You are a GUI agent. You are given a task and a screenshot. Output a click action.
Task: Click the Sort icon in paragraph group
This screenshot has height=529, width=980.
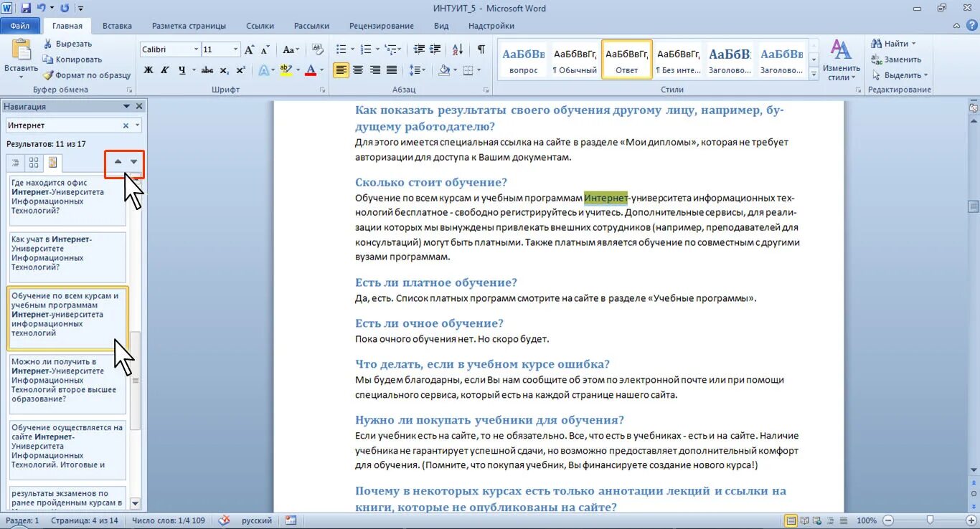[x=458, y=49]
